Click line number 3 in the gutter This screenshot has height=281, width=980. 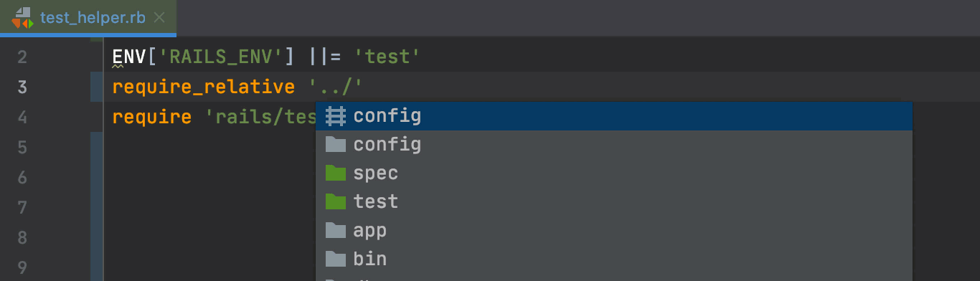point(22,87)
